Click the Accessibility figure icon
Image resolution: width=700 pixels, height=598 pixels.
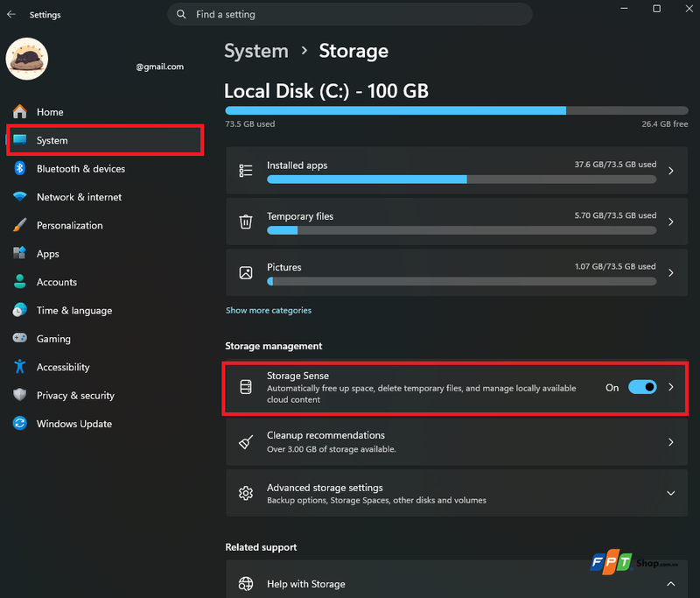(19, 367)
